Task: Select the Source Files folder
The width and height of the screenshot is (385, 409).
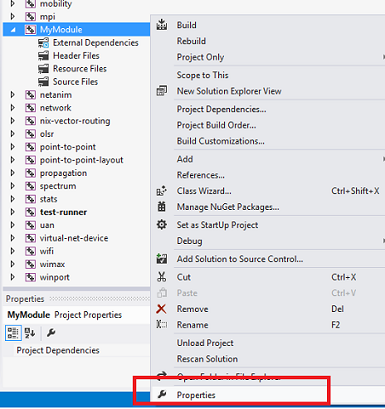Action: pos(75,82)
